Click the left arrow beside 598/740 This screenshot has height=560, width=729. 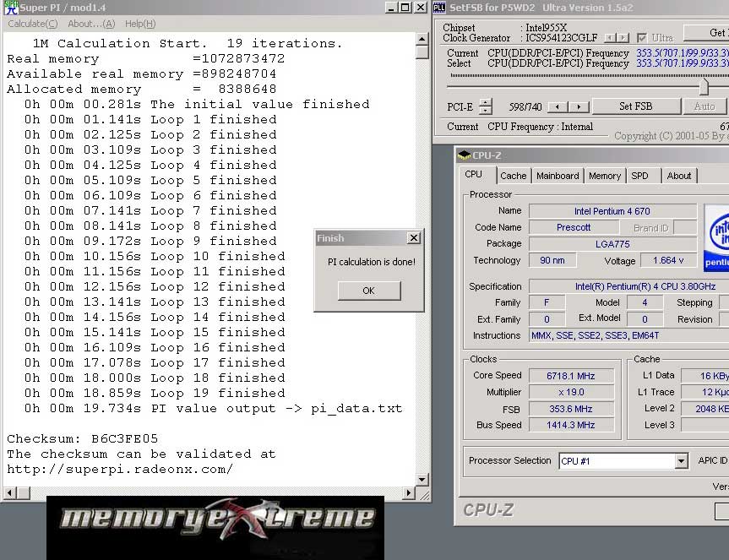[557, 107]
